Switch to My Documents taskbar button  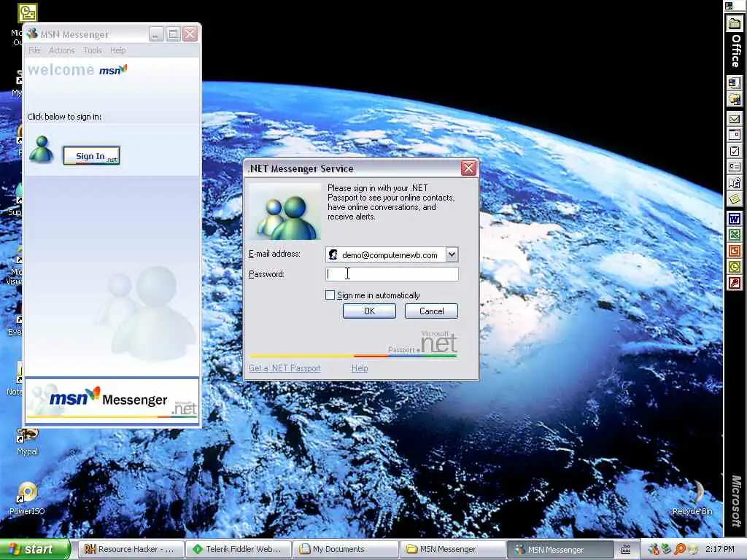[x=345, y=549]
